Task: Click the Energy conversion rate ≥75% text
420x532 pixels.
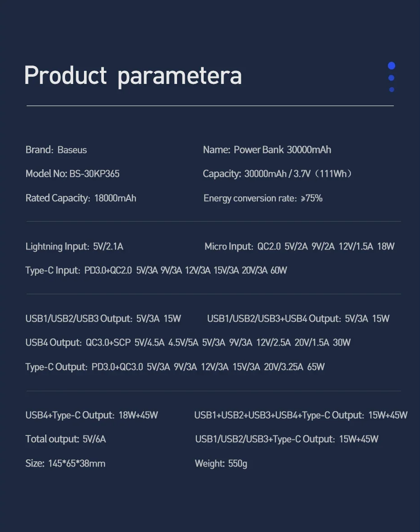Action: [263, 198]
